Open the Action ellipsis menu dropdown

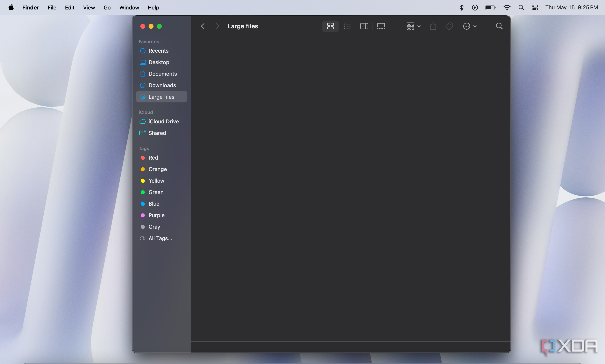coord(470,26)
